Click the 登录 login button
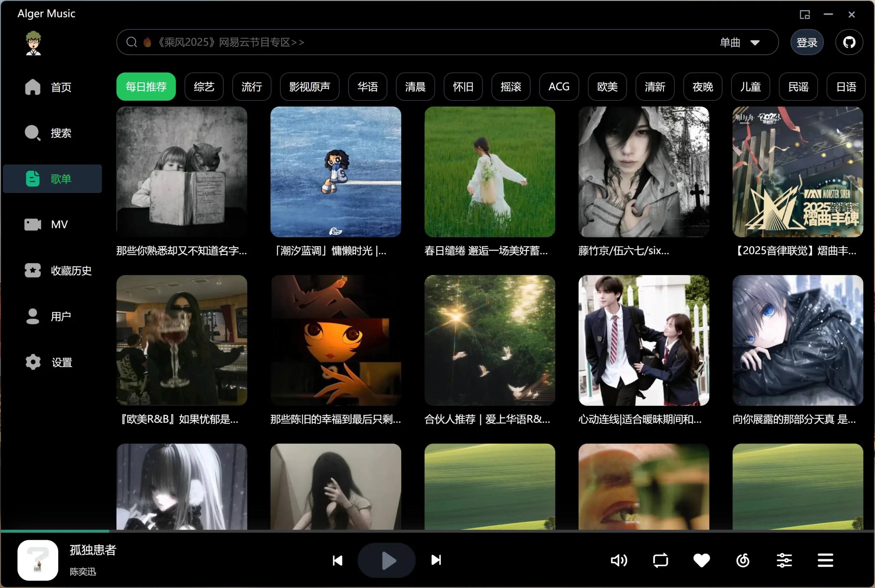Image resolution: width=875 pixels, height=588 pixels. [807, 42]
